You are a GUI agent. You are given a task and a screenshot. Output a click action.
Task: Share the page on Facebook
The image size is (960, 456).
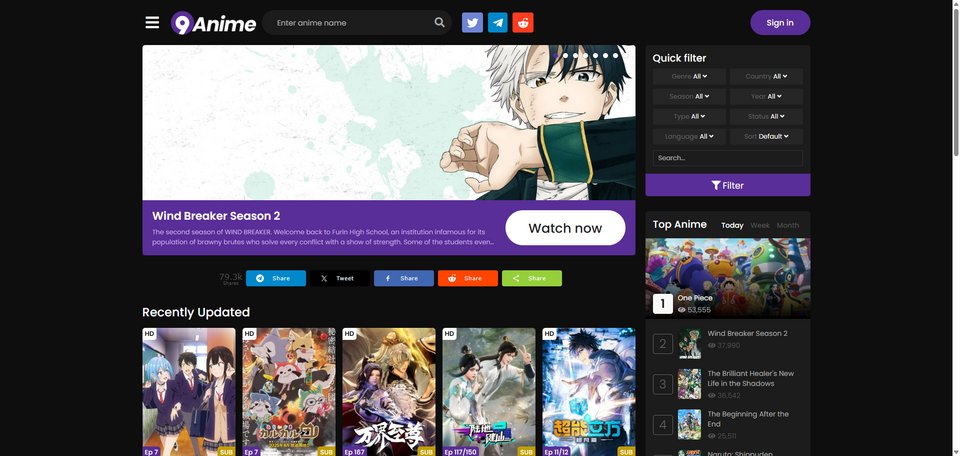[x=403, y=278]
